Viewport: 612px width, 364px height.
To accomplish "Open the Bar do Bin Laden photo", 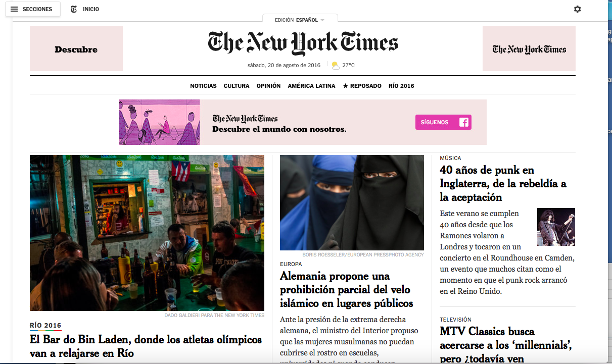I will 147,233.
